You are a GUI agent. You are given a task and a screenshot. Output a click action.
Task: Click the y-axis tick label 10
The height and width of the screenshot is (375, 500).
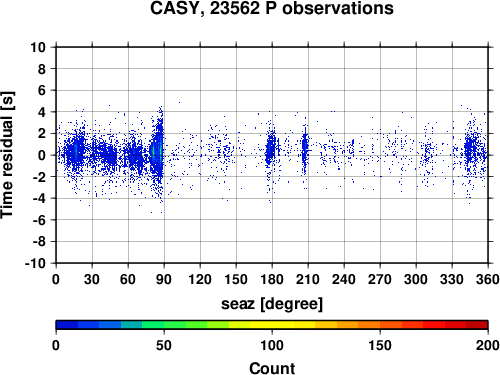[x=38, y=47]
